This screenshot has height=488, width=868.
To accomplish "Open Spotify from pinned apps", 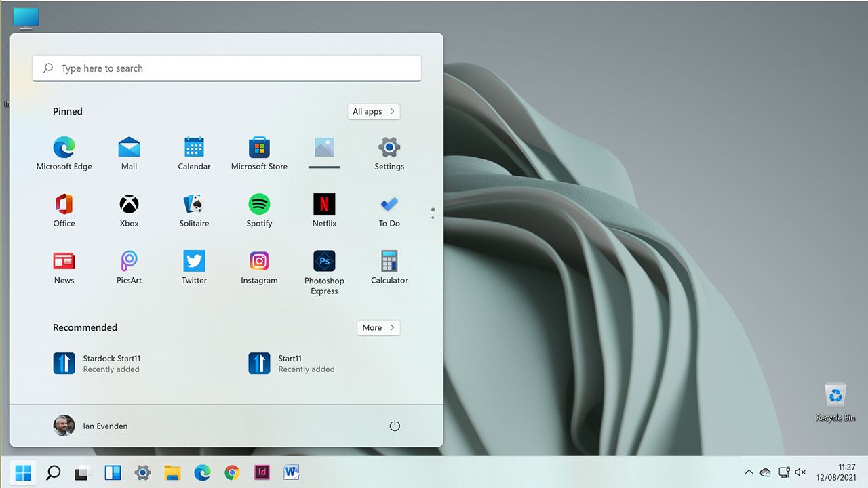I will pyautogui.click(x=259, y=211).
